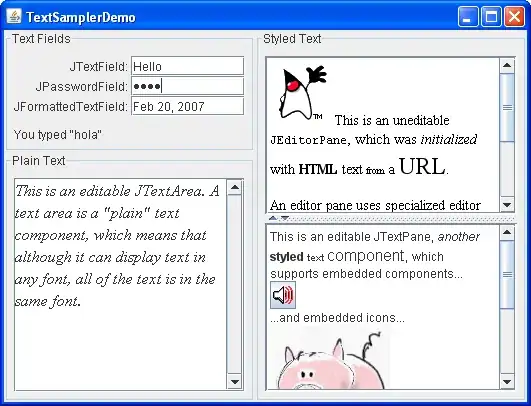Click "An editor pane uses specialized editor" line
This screenshot has height=406, width=531.
(375, 205)
